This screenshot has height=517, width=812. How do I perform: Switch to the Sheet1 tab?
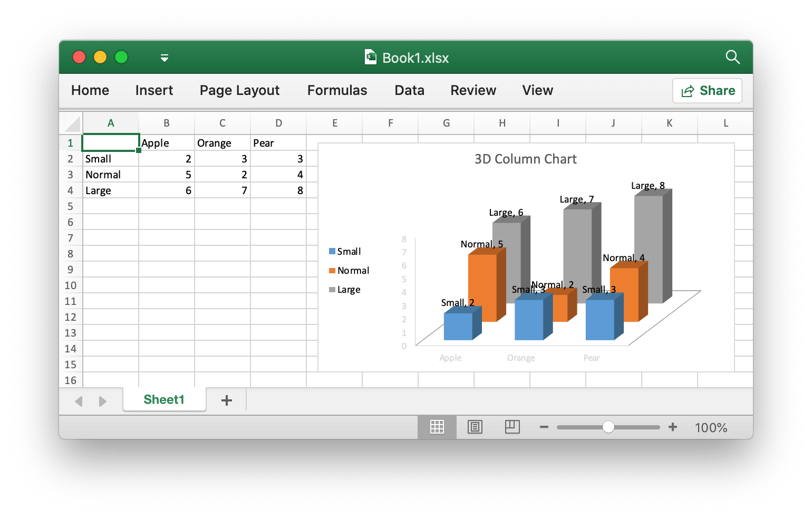(164, 399)
